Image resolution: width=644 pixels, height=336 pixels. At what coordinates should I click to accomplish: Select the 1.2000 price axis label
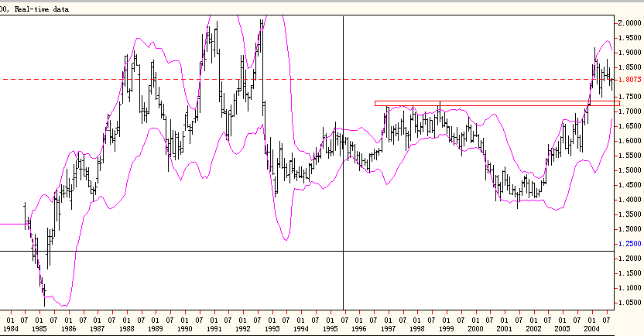(629, 259)
